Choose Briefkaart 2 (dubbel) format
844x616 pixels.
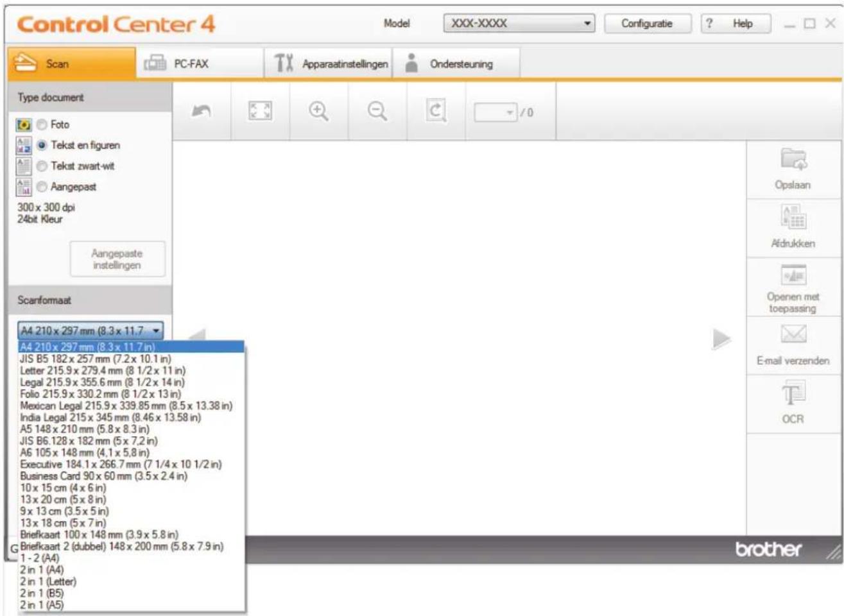(132, 546)
